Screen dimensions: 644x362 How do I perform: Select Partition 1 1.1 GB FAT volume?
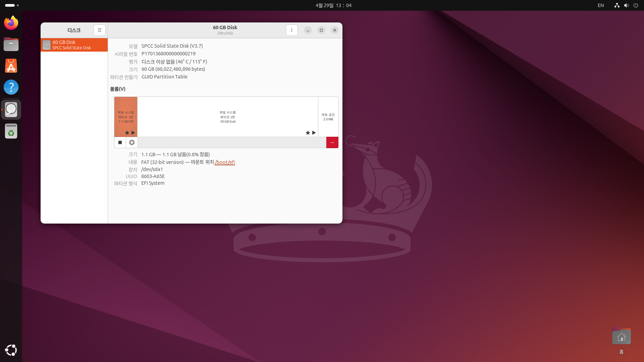coord(126,117)
